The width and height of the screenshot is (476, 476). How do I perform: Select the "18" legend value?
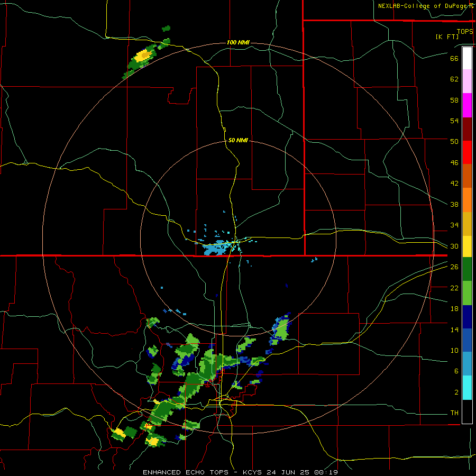coord(454,309)
